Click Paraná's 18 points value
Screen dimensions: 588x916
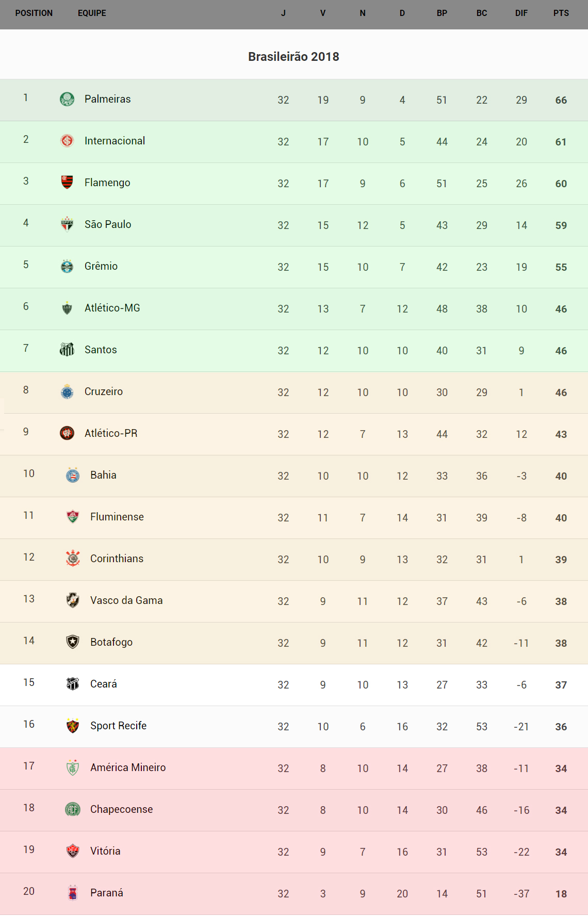click(x=561, y=894)
